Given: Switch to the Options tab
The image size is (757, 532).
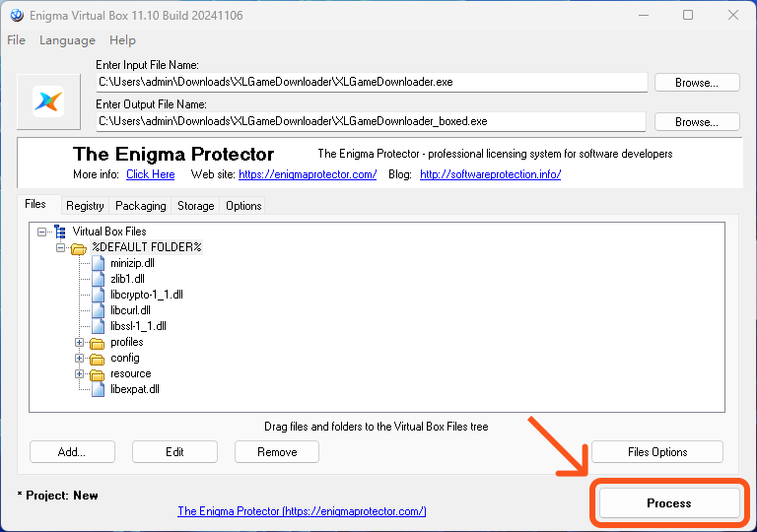Looking at the screenshot, I should 243,206.
